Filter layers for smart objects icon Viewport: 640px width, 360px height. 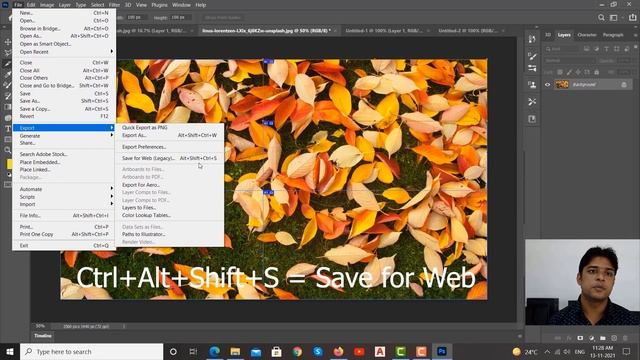pyautogui.click(x=627, y=49)
